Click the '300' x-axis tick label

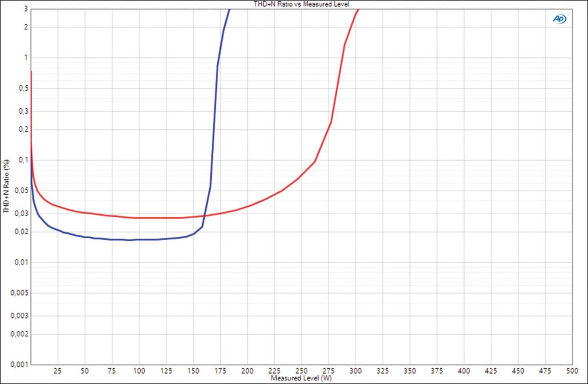(x=356, y=371)
